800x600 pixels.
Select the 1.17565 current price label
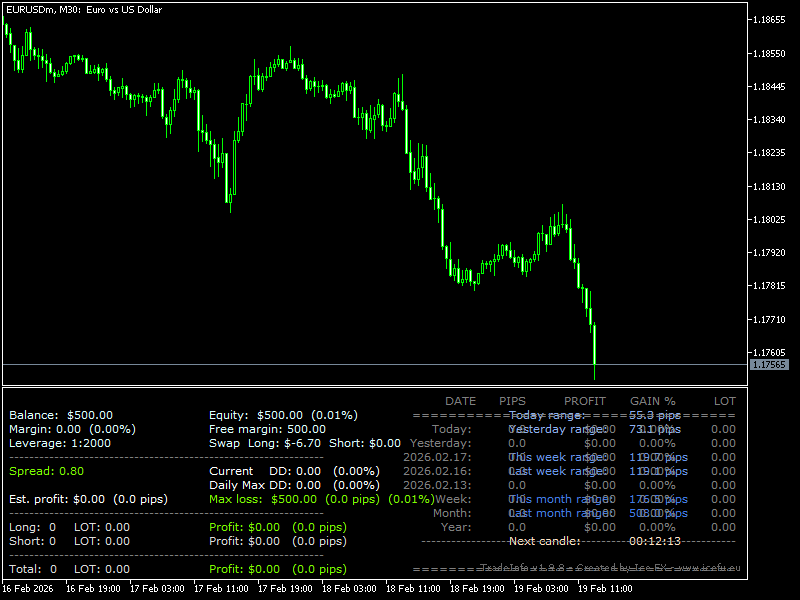[x=769, y=365]
